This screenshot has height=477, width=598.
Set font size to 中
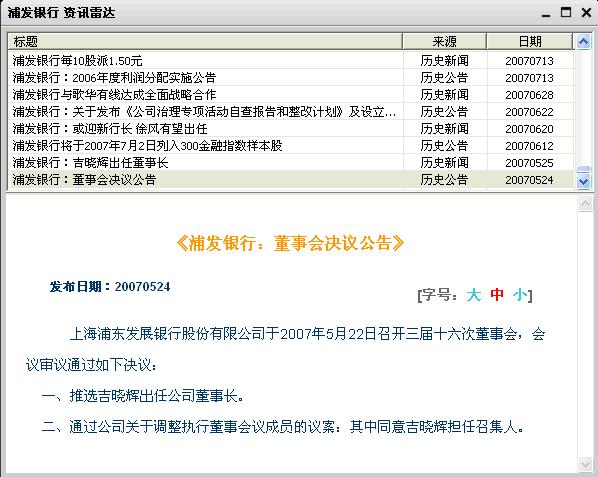tap(497, 295)
